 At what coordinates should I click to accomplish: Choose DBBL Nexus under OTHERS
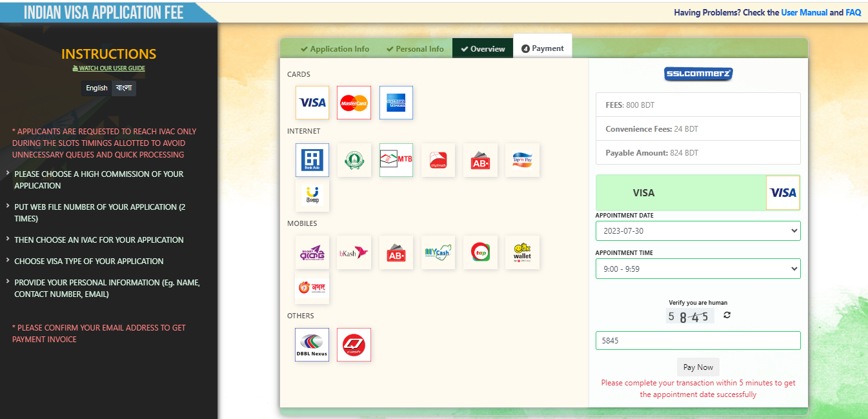pyautogui.click(x=312, y=345)
